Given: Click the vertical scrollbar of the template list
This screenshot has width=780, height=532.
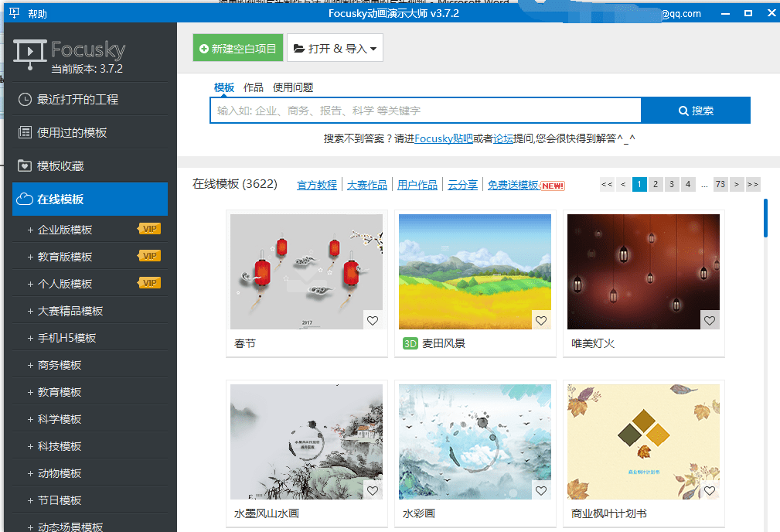Looking at the screenshot, I should pos(765,218).
